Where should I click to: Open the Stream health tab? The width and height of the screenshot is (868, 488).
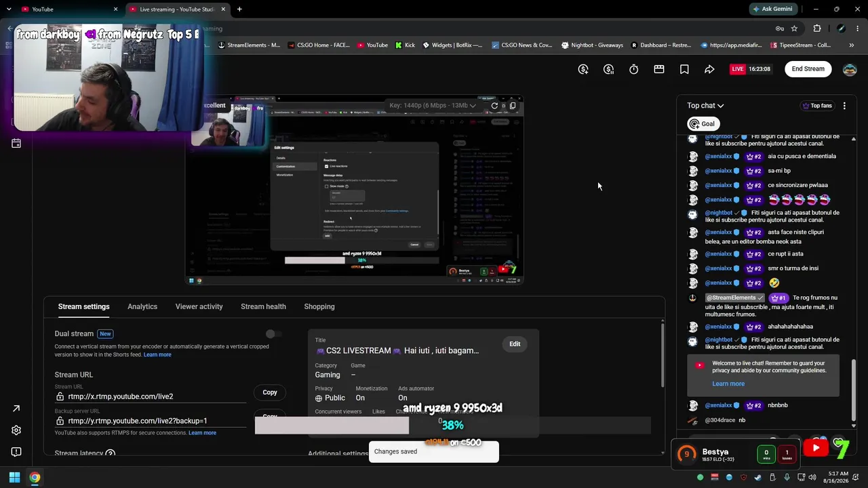tap(263, 306)
